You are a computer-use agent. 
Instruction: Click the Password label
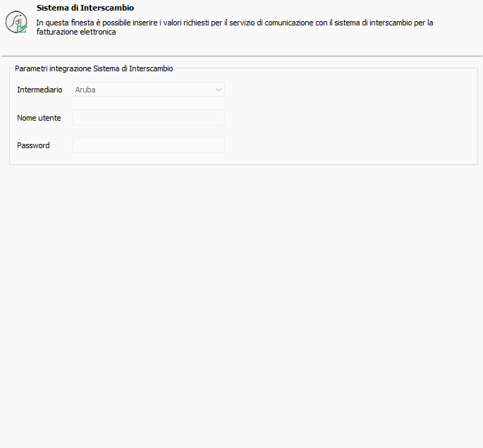click(33, 145)
